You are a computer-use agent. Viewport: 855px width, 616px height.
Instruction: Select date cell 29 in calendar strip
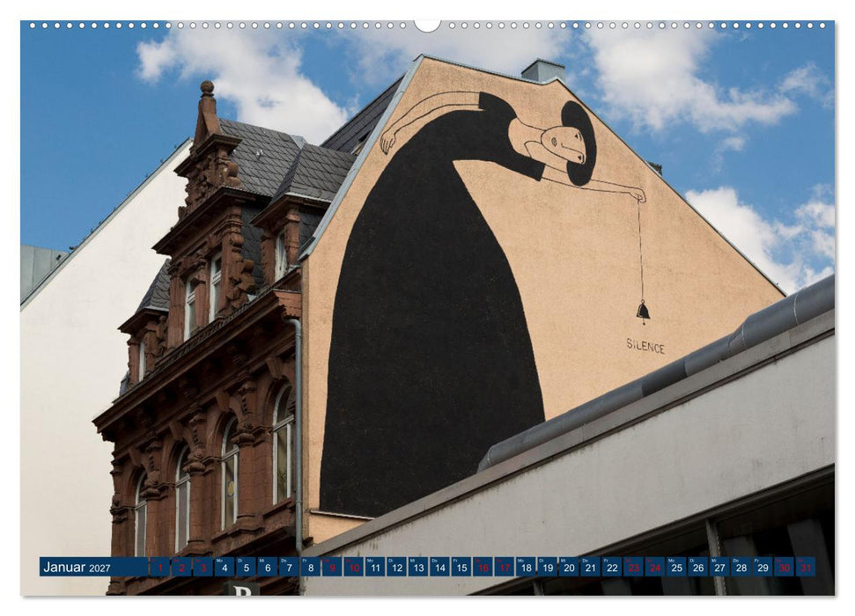[x=763, y=567]
